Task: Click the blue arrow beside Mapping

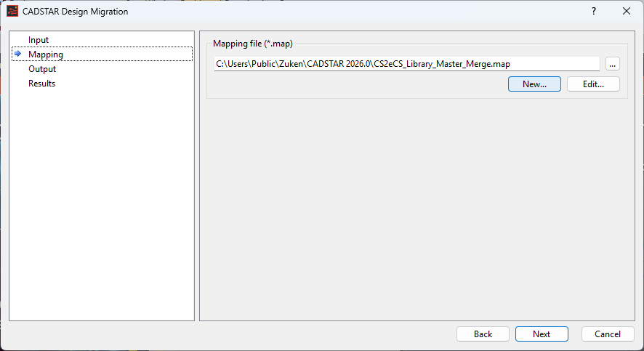Action: tap(17, 54)
